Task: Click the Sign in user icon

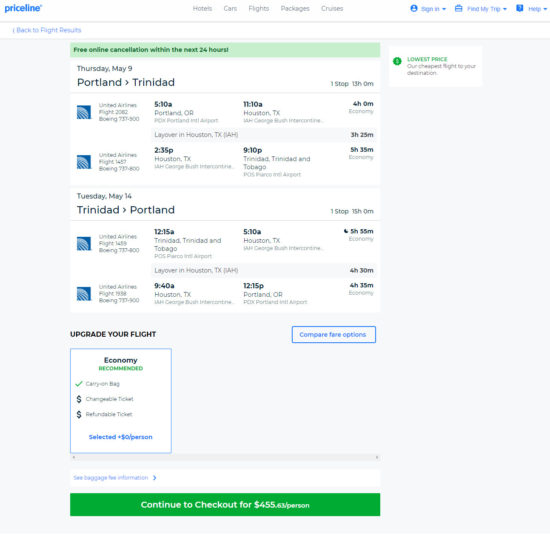Action: (414, 8)
